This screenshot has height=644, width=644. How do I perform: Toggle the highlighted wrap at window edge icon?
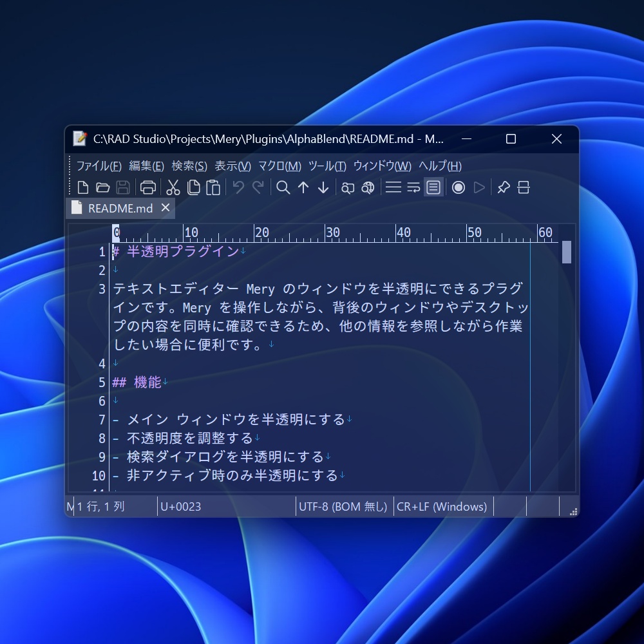433,187
